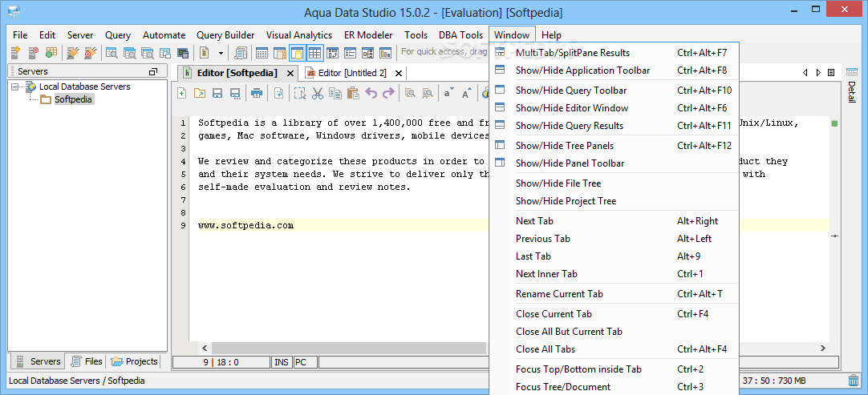Select Rename Current Tab menu entry
This screenshot has width=868, height=395.
pos(614,294)
